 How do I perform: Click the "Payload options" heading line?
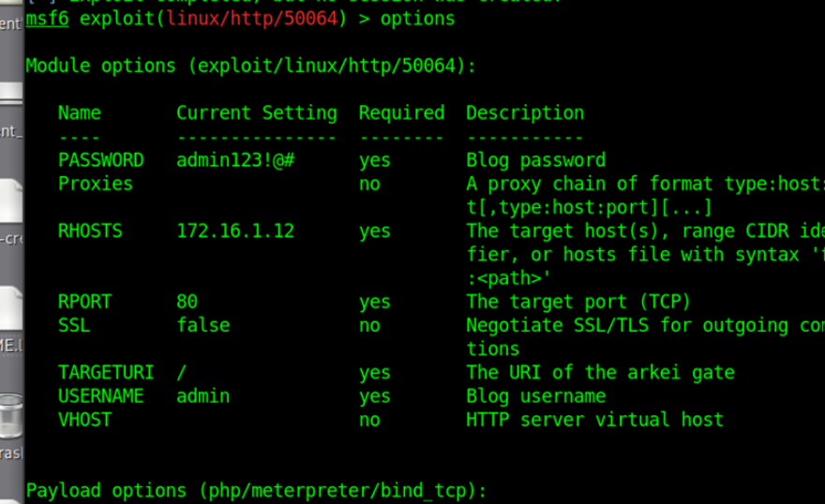(x=256, y=491)
